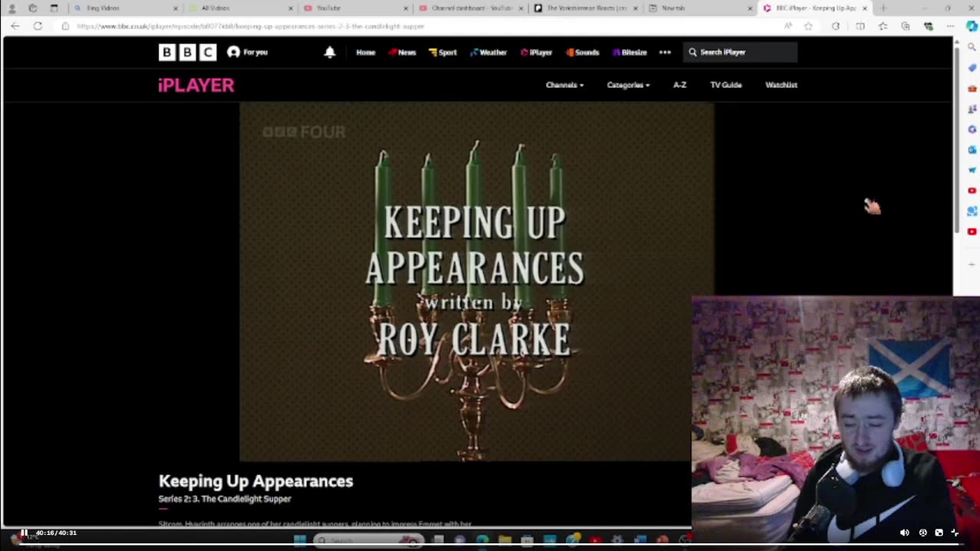Click the Windows taskbar search box
Screen dimensions: 980x551
click(x=367, y=541)
